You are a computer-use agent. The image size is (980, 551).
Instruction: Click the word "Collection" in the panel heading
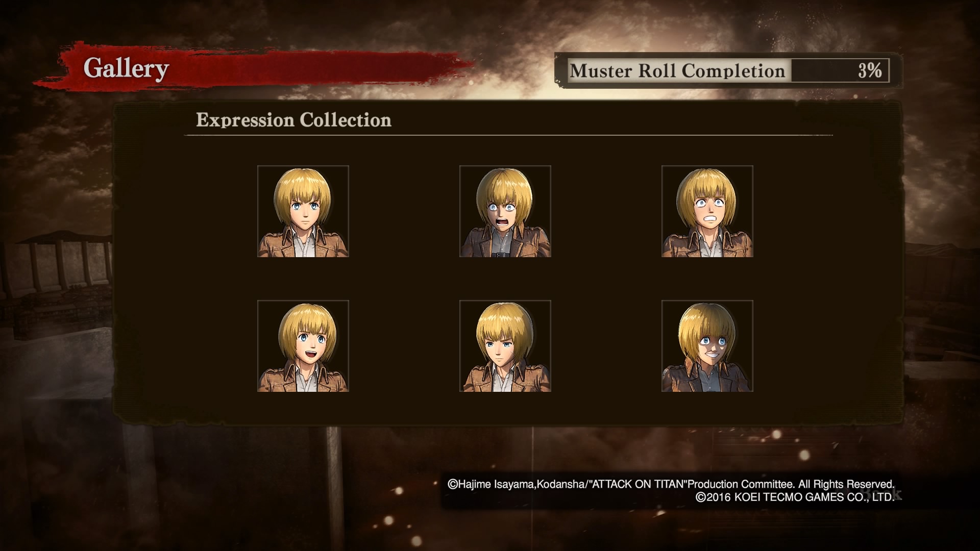[x=346, y=120]
